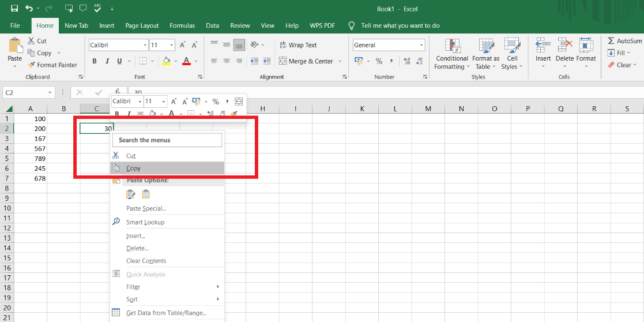Toggle Bold in the ribbon Font group
The width and height of the screenshot is (644, 322).
point(95,61)
